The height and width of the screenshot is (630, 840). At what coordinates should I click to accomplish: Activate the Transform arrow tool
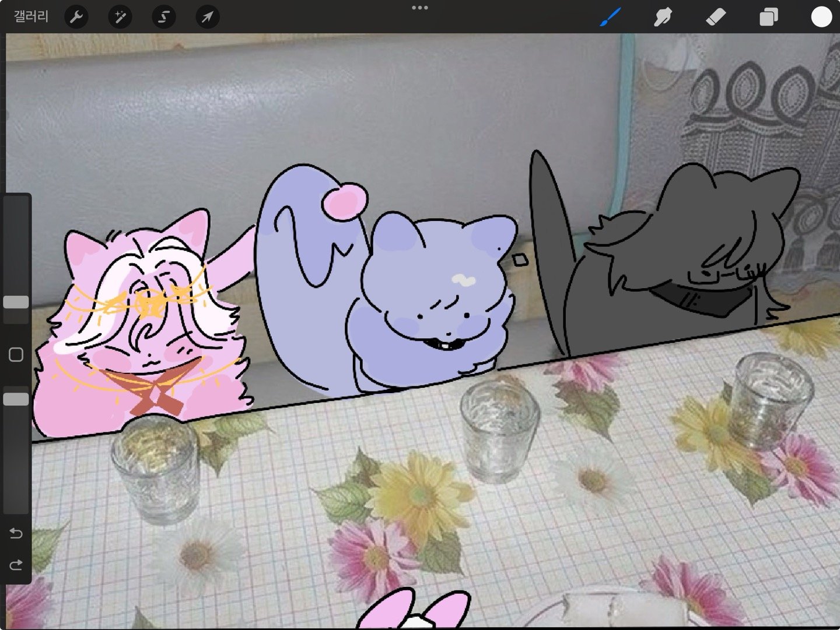208,17
